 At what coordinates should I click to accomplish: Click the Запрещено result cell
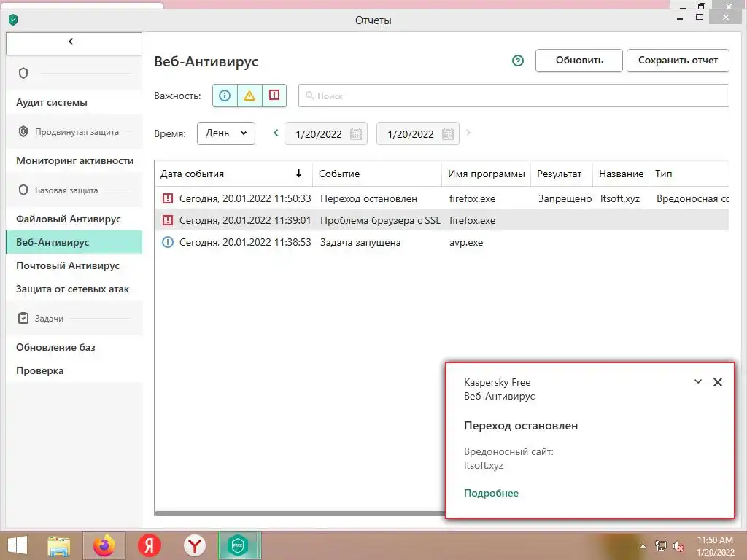point(565,198)
